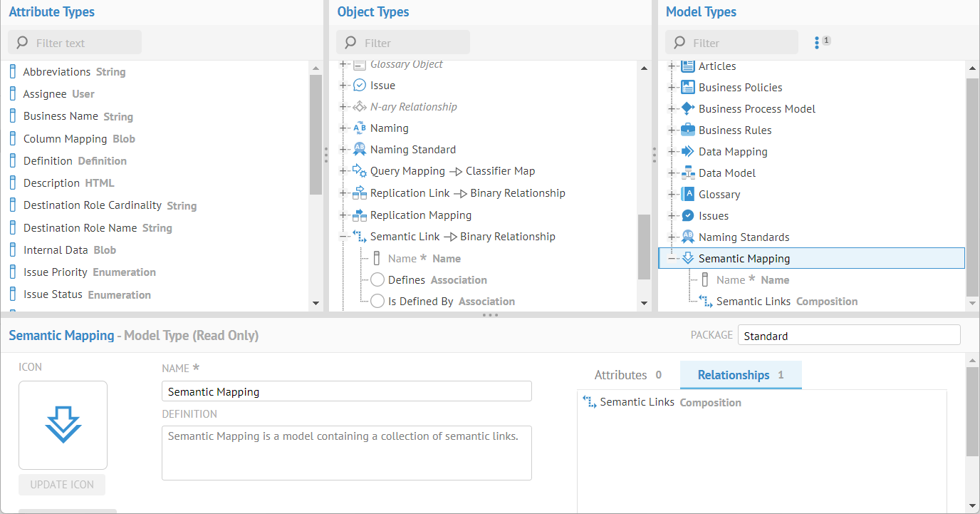Open the Relationships tab

pos(740,375)
